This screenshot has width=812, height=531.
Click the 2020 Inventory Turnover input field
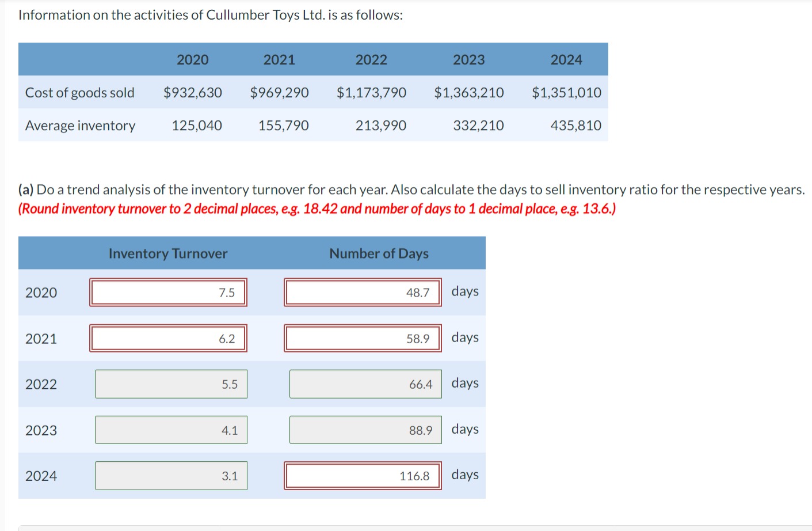[x=168, y=292]
